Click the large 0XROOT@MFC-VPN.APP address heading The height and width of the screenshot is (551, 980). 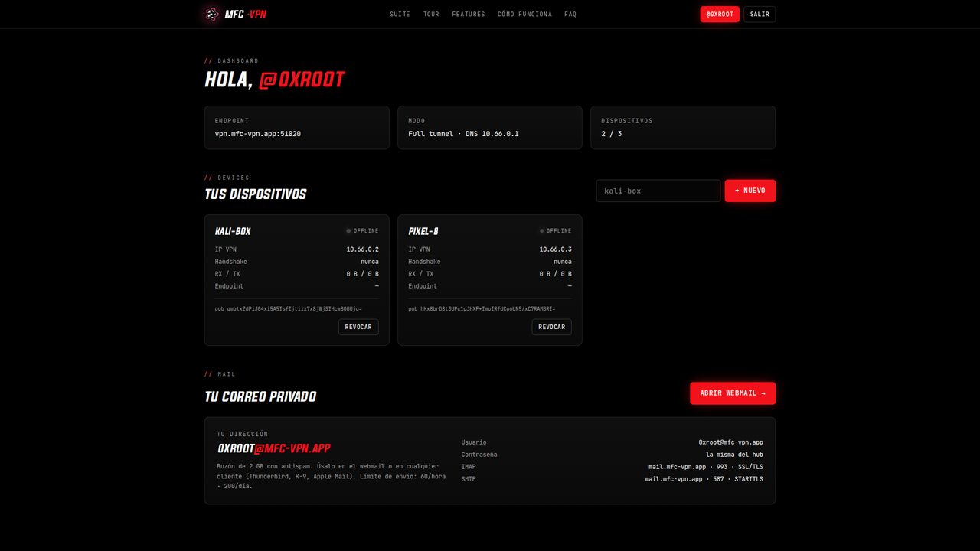pos(274,448)
